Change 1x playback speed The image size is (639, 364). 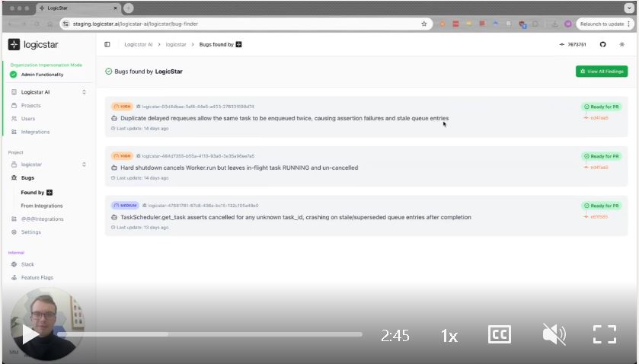(449, 336)
